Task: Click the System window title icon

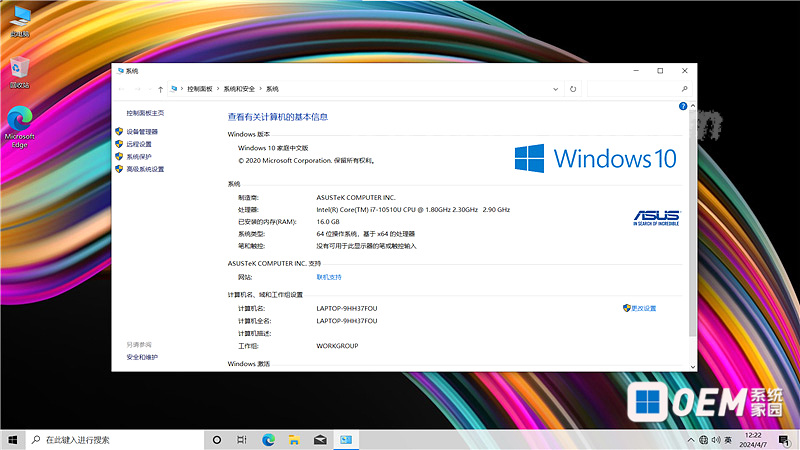Action: click(120, 71)
